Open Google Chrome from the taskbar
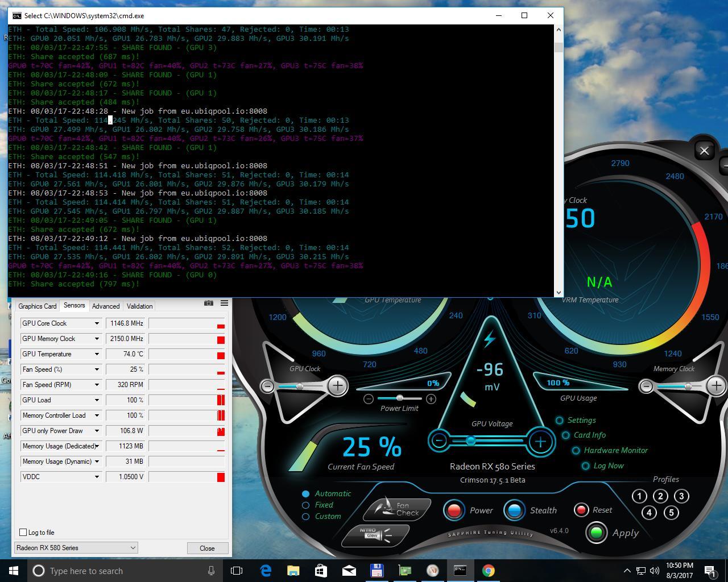The height and width of the screenshot is (582, 728). tap(488, 571)
